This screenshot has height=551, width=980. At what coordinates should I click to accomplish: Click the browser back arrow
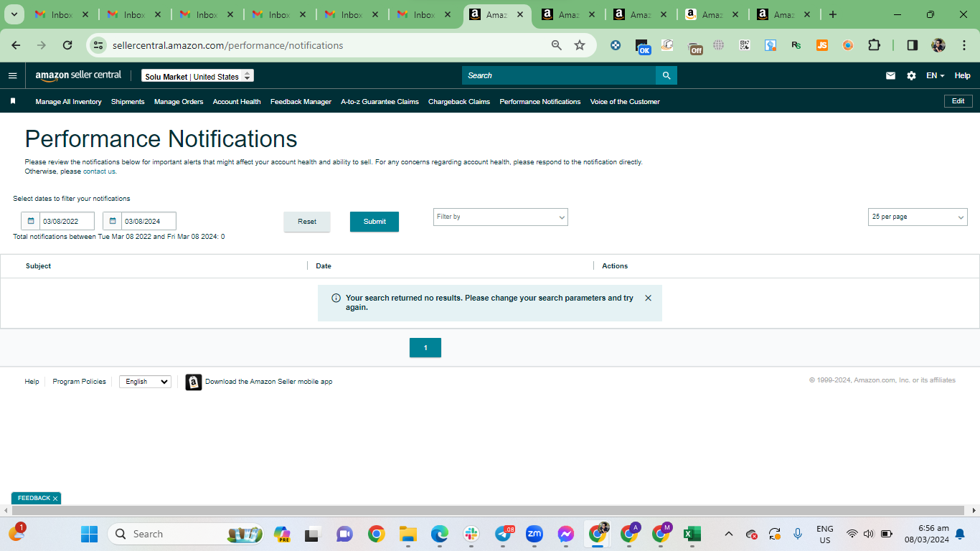[16, 45]
